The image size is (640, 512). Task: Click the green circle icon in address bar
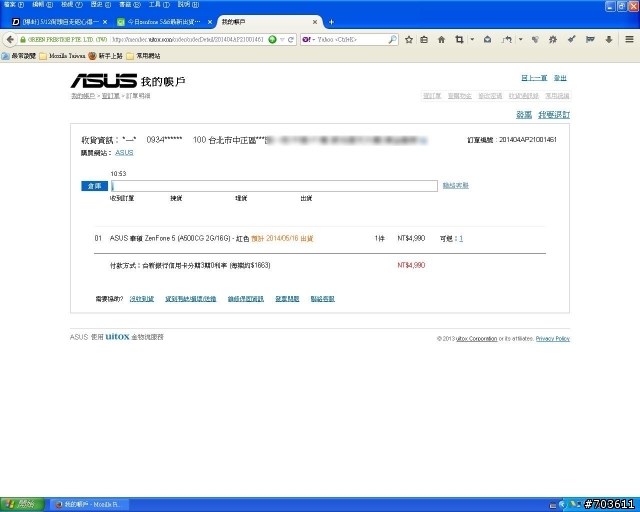pyautogui.click(x=272, y=40)
